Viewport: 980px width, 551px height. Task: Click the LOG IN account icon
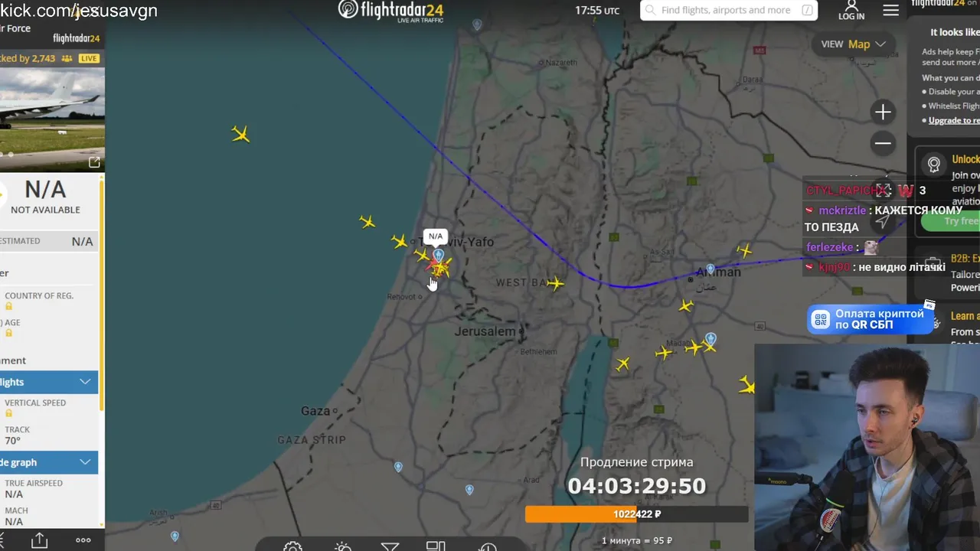(x=851, y=10)
